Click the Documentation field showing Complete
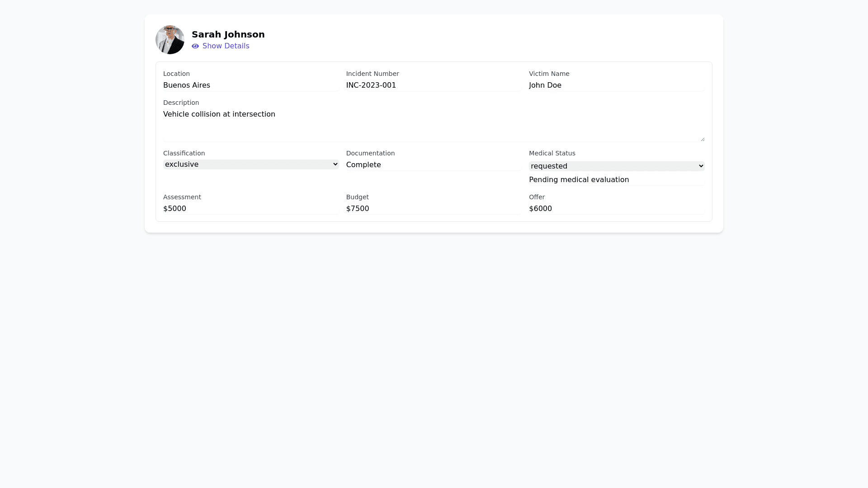 434,165
